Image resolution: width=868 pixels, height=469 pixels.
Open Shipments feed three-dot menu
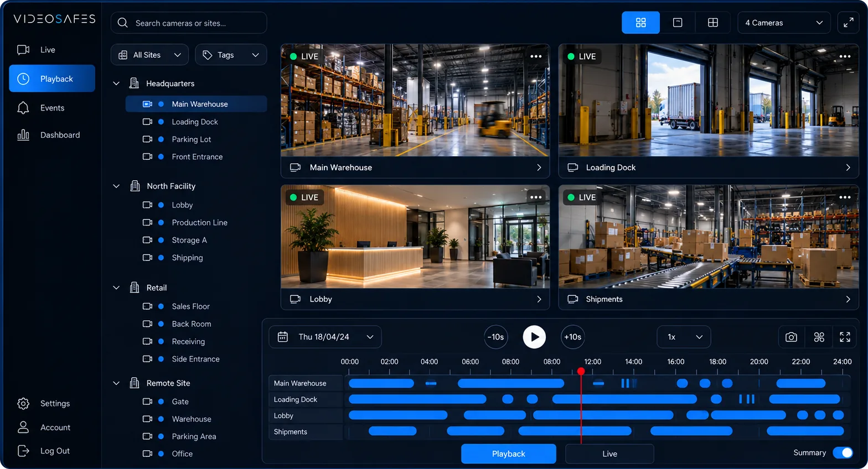coord(845,197)
